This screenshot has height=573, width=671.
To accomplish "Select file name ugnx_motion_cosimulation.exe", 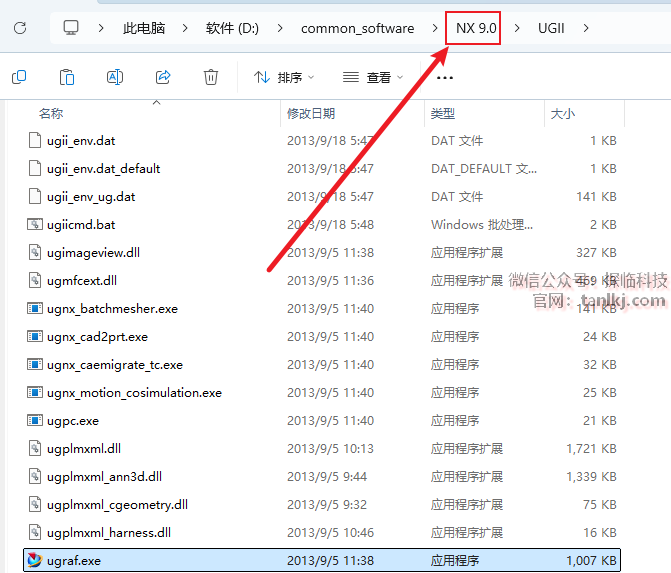I will tap(134, 393).
